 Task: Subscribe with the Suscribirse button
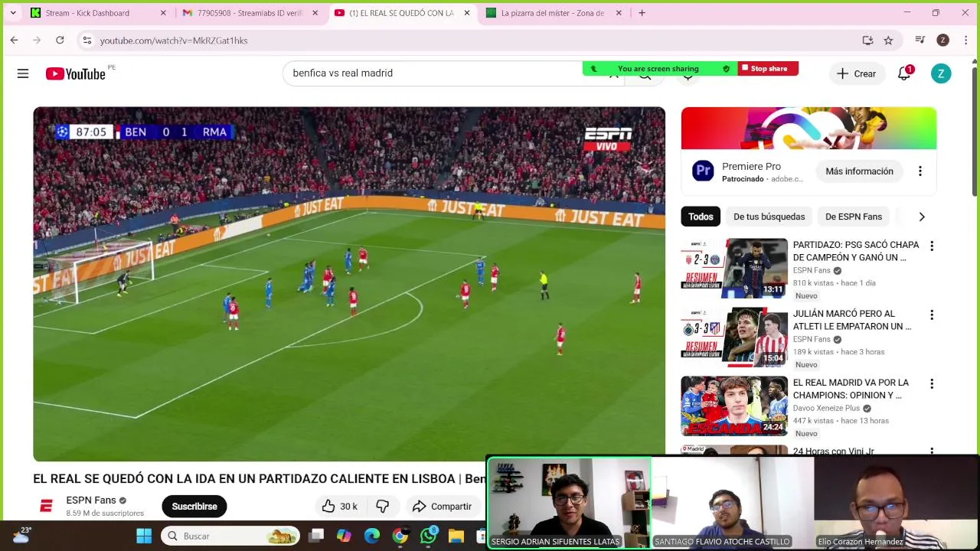point(194,506)
